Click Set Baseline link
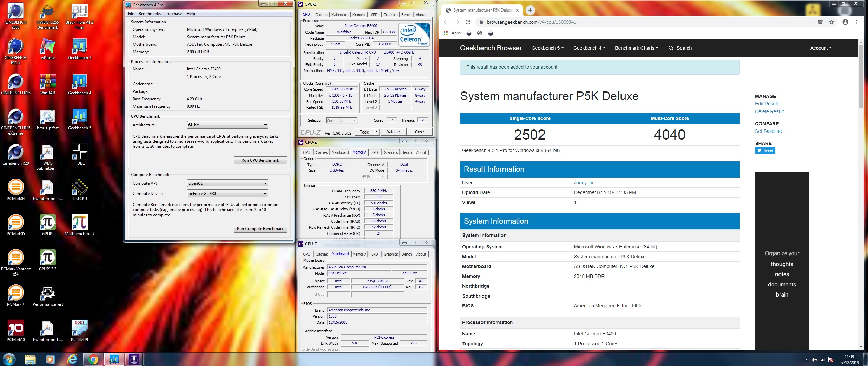Image resolution: width=868 pixels, height=366 pixels. coord(768,131)
